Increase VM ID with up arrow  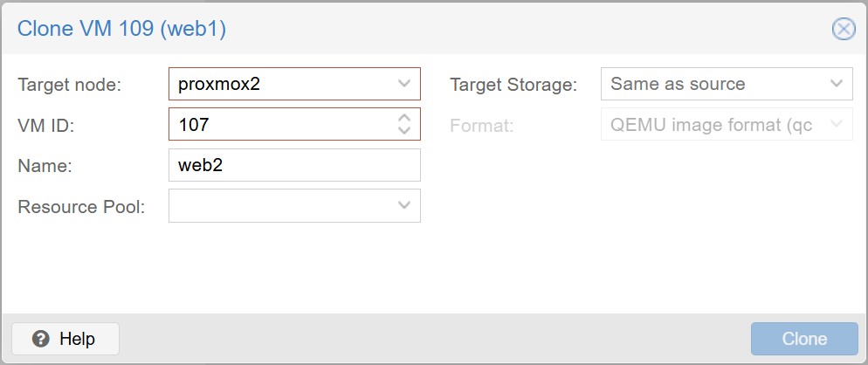(x=403, y=119)
